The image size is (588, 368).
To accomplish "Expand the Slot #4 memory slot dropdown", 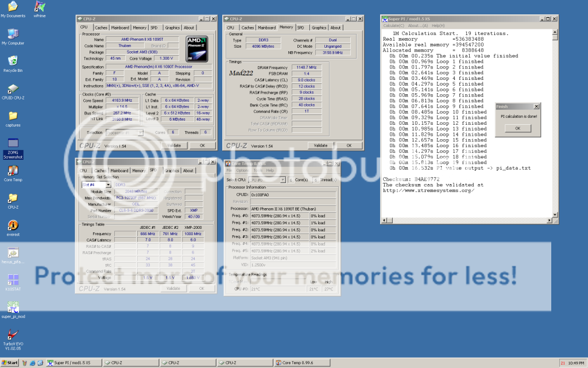I will coord(96,185).
